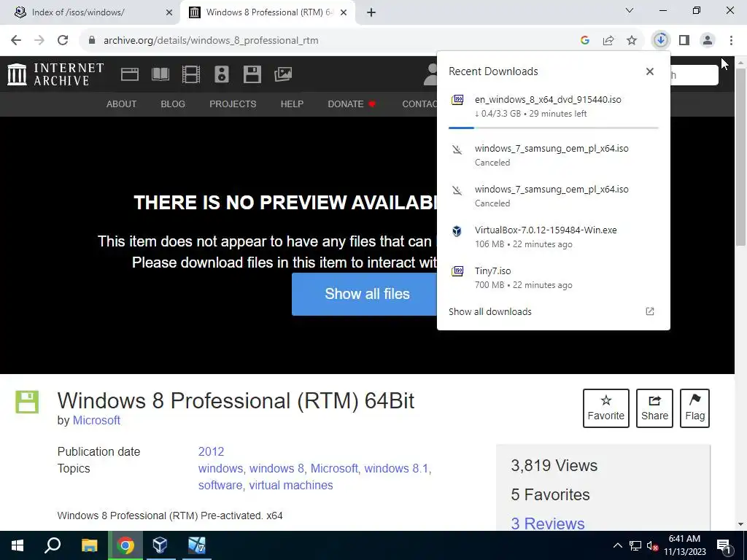The height and width of the screenshot is (560, 747).
Task: Close the Windows 8 Professional tab
Action: click(x=344, y=13)
